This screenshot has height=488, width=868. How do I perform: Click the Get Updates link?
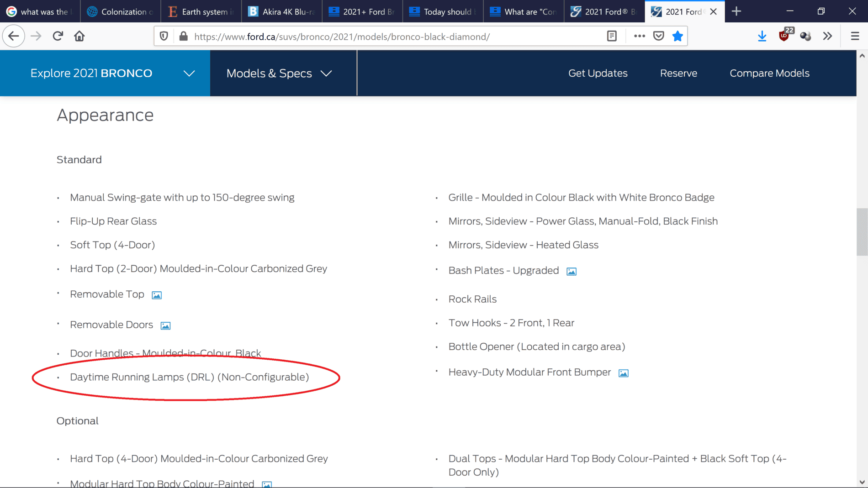point(598,73)
